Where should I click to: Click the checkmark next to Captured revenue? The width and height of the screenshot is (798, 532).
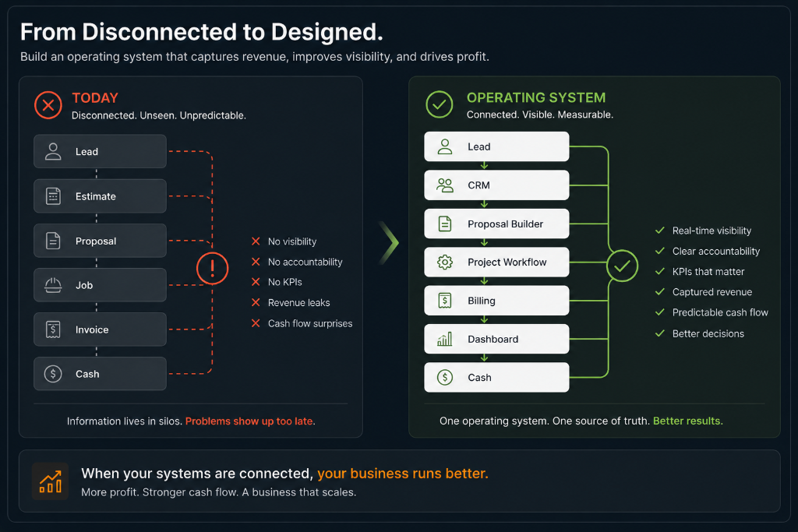pos(660,291)
